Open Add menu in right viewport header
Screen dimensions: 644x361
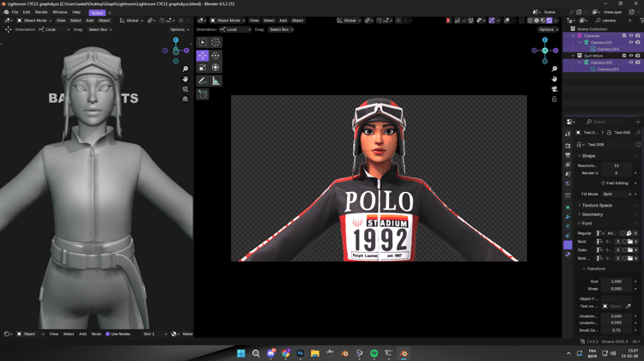point(283,20)
